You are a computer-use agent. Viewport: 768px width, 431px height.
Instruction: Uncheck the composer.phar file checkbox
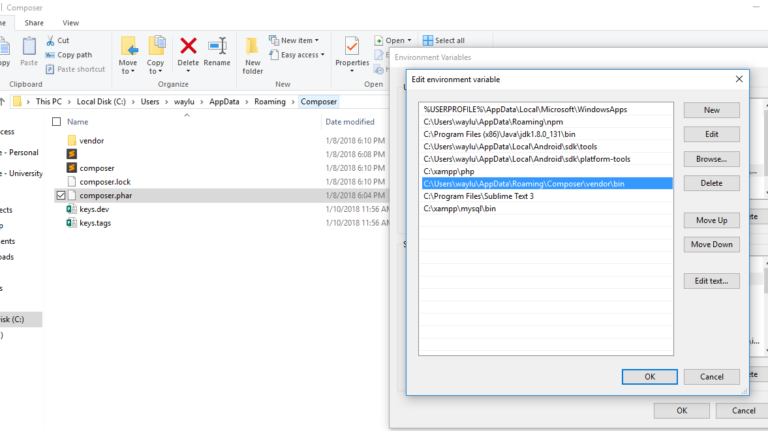pyautogui.click(x=61, y=196)
